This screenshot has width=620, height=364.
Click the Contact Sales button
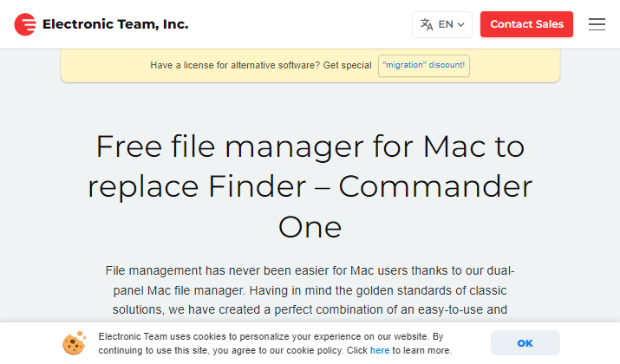[x=526, y=24]
